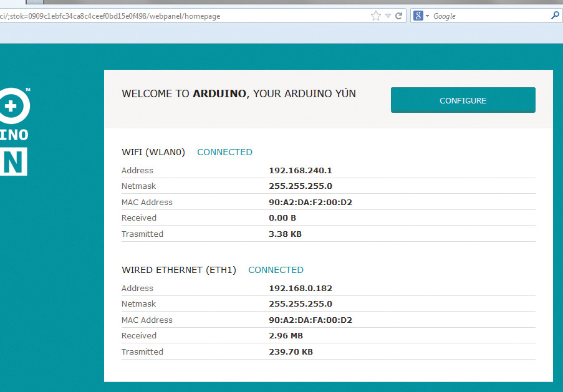563x392 pixels.
Task: Open the search engine selector dropdown arrow
Action: coord(427,16)
